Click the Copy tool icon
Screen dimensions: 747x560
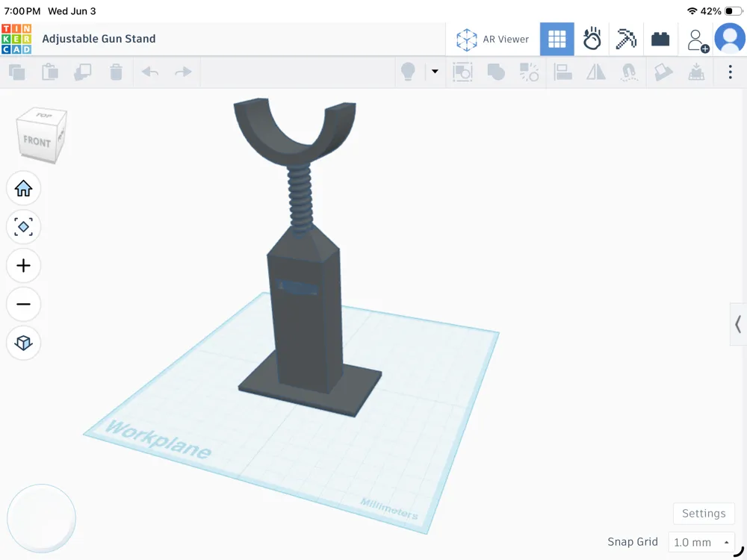click(17, 72)
